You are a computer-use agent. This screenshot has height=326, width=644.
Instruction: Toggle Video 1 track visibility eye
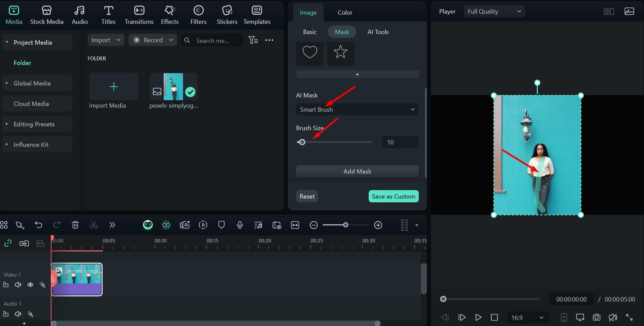[x=30, y=285]
